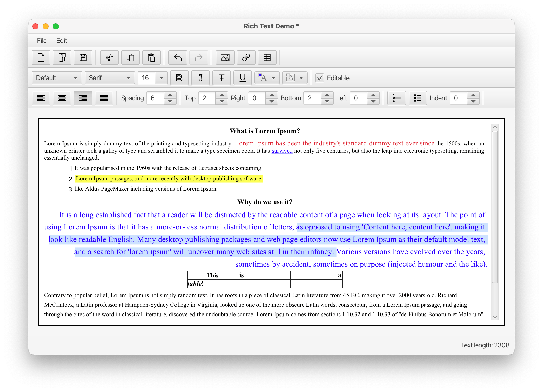
Task: Increase Left padding with up arrow
Action: point(373,95)
